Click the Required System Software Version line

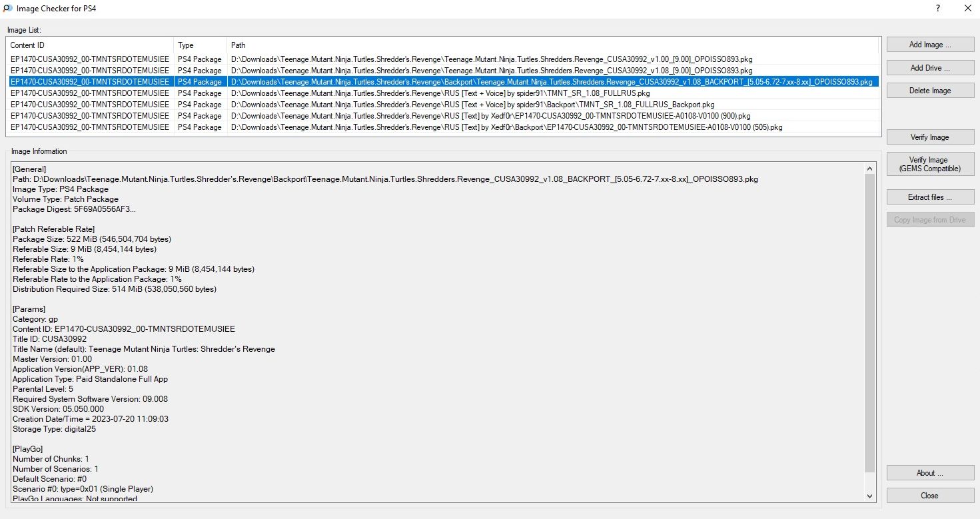[91, 399]
